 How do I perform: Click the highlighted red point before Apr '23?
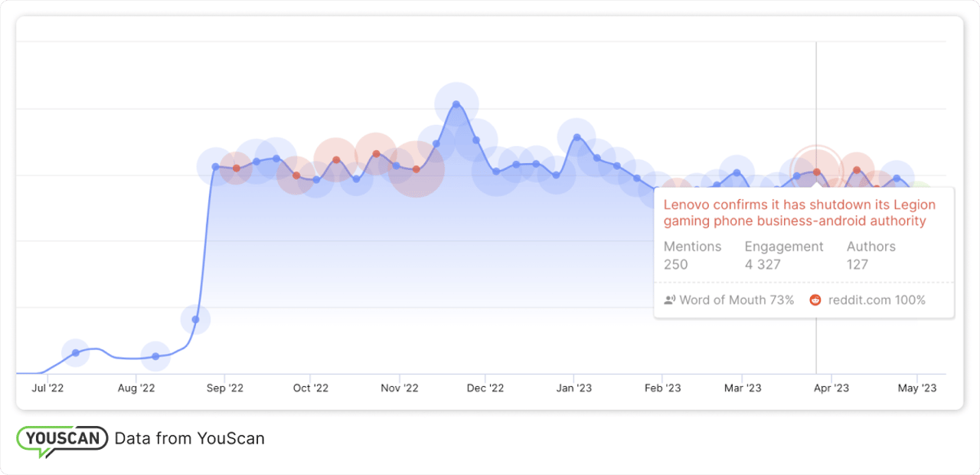[x=817, y=172]
